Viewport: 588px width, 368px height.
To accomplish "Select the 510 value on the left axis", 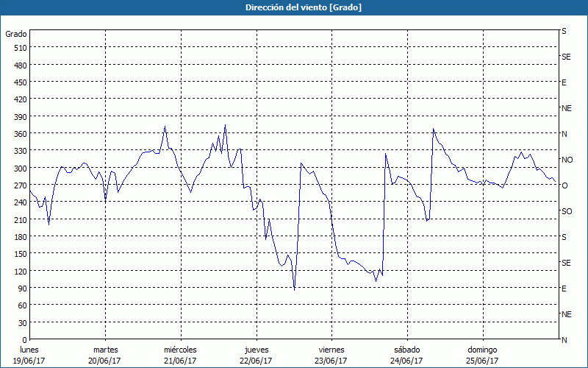I will click(18, 48).
